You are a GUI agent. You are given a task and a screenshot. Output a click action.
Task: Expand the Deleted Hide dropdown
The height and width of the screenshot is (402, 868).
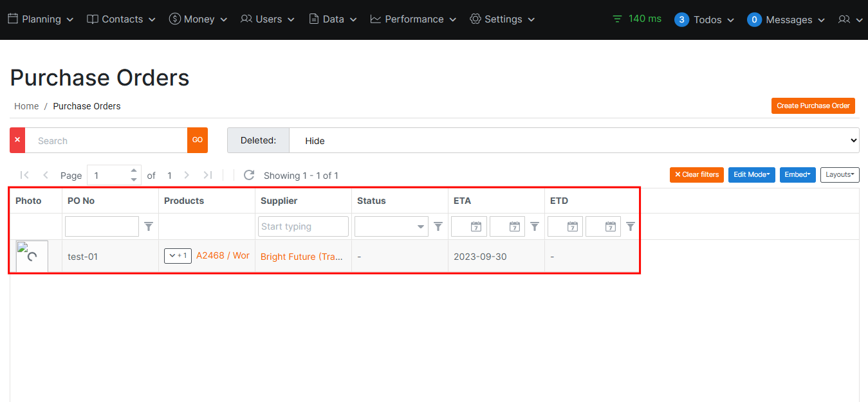(574, 140)
